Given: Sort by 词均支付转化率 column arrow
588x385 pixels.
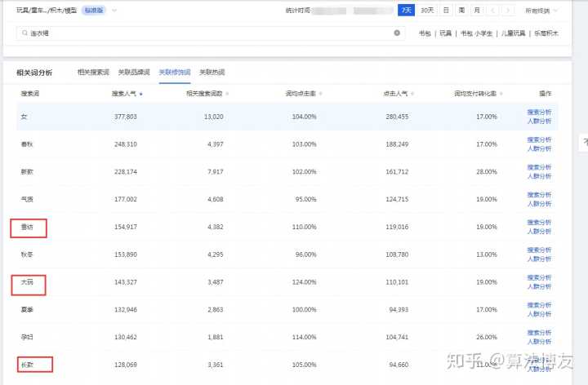Looking at the screenshot, I should (500, 94).
